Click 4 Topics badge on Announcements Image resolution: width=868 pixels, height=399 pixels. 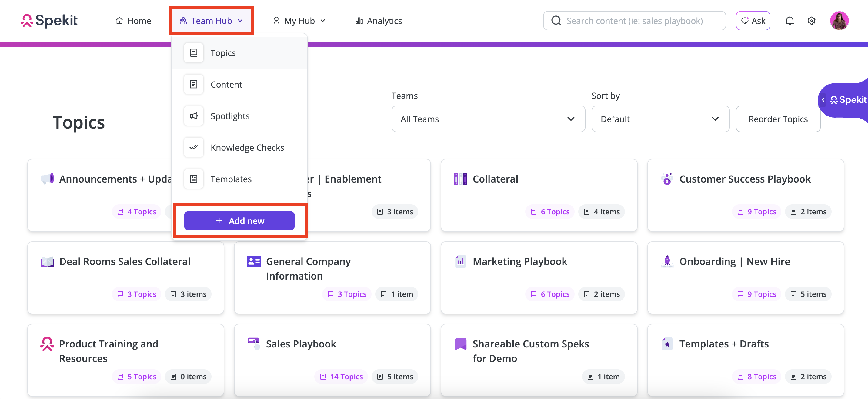[136, 212]
